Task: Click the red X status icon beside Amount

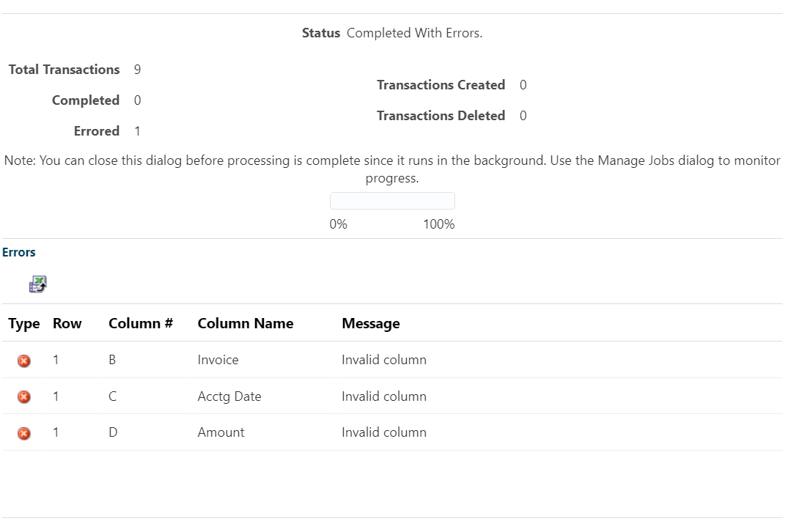Action: [23, 432]
